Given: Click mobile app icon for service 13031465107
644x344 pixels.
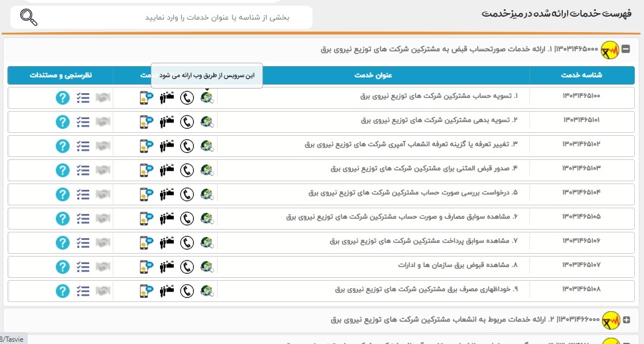Looking at the screenshot, I should [146, 267].
